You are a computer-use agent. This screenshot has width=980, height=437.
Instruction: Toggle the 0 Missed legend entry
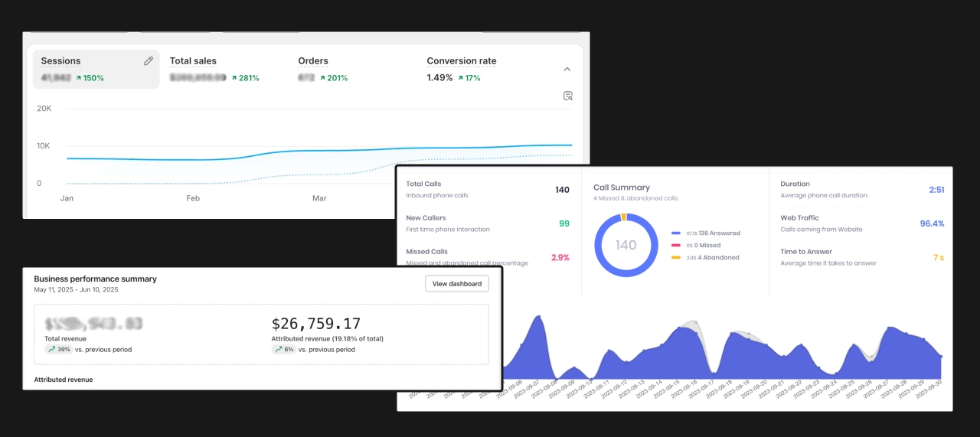(696, 246)
